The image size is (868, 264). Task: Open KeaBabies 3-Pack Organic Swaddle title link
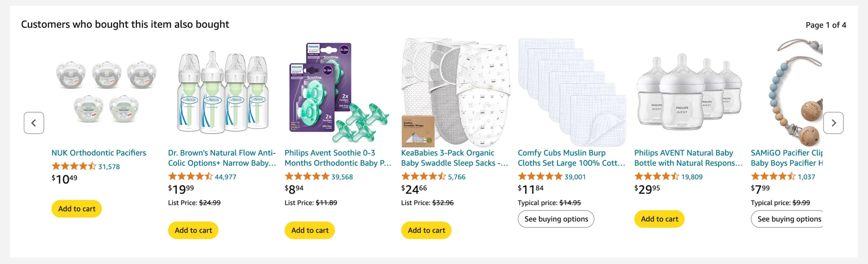pyautogui.click(x=455, y=158)
